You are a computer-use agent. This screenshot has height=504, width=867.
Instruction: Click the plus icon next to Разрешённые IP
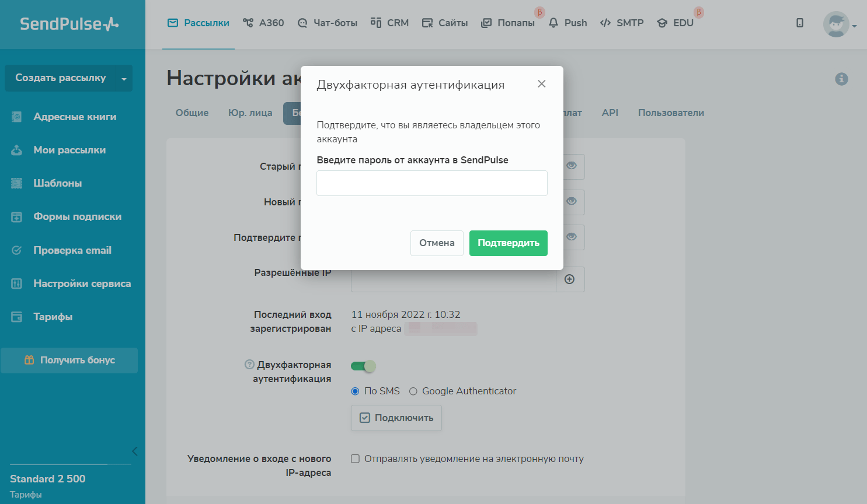570,279
